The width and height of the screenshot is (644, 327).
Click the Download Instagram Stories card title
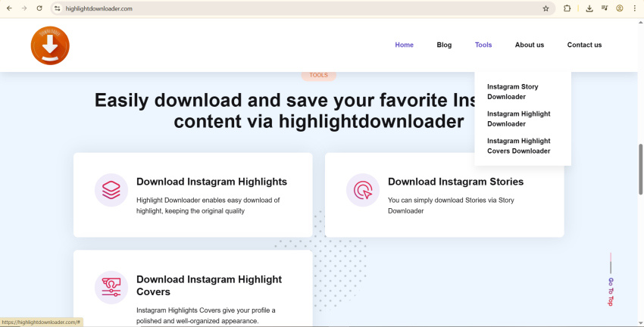click(x=455, y=182)
